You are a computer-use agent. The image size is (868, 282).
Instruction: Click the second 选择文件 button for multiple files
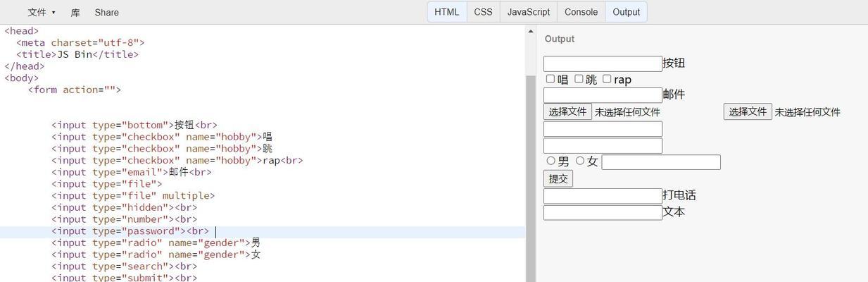point(748,111)
